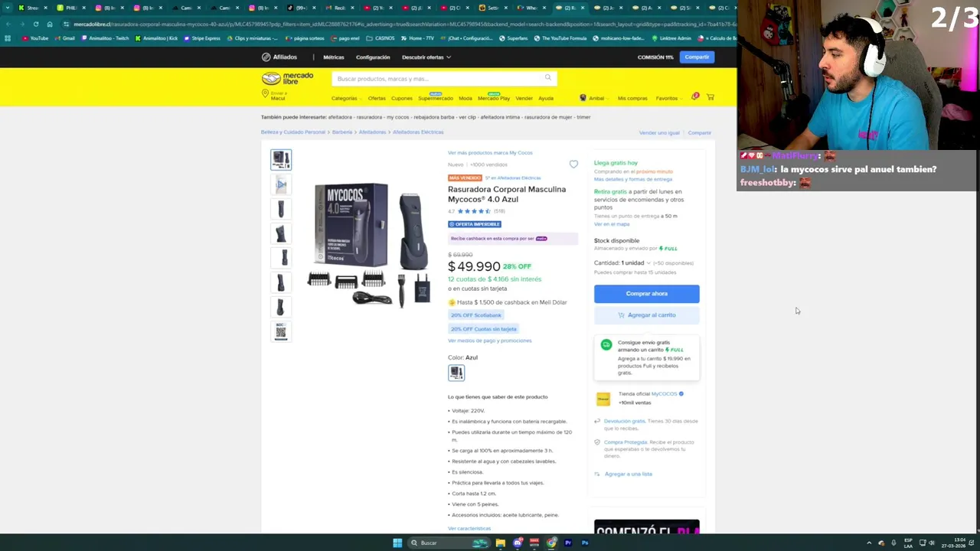Go to the Cupones menu item
The width and height of the screenshot is (980, 551).
click(x=402, y=98)
